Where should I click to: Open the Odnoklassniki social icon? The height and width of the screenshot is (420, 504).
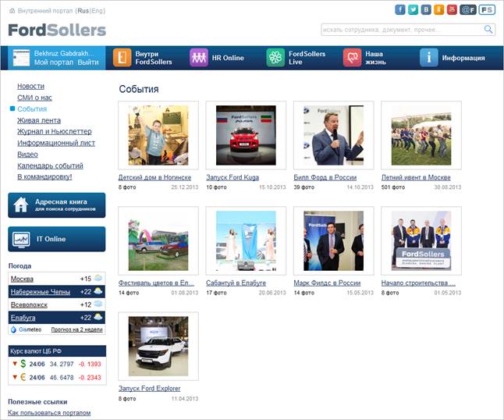(x=438, y=9)
